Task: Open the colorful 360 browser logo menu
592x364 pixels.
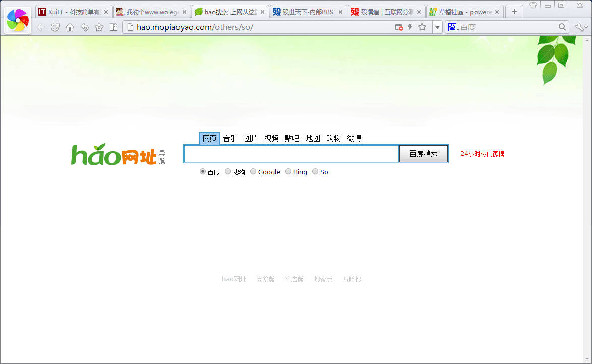Action: (x=17, y=20)
